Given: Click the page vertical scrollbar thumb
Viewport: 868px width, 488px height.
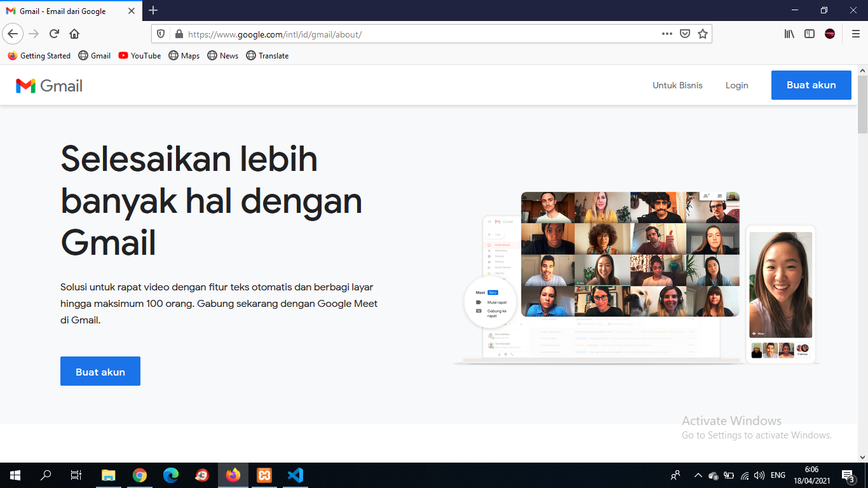Looking at the screenshot, I should pyautogui.click(x=862, y=104).
